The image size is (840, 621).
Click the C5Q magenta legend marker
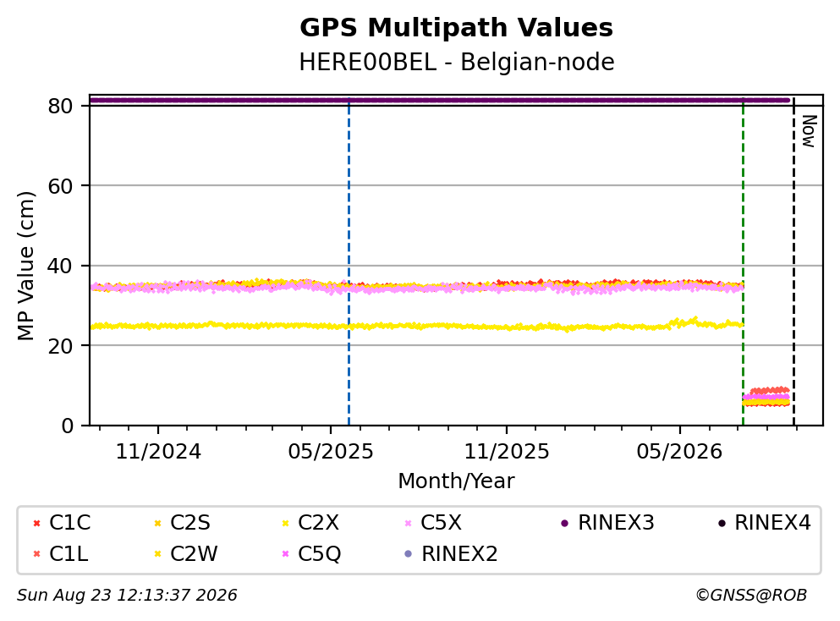click(286, 554)
